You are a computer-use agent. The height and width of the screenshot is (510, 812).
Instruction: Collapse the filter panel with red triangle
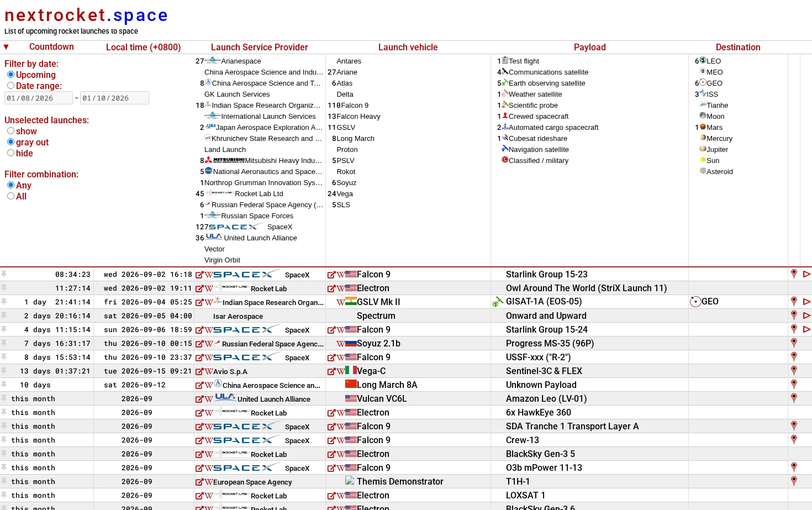(6, 47)
